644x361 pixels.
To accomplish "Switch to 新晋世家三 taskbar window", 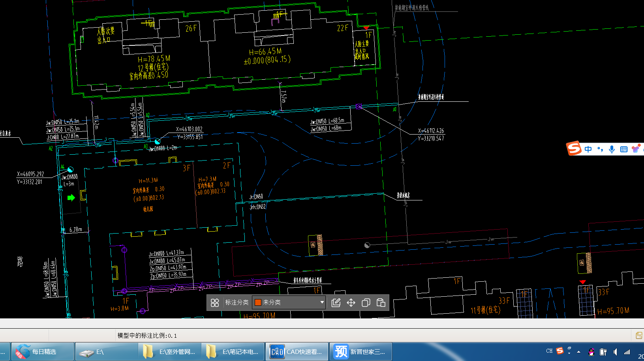I will (x=360, y=352).
